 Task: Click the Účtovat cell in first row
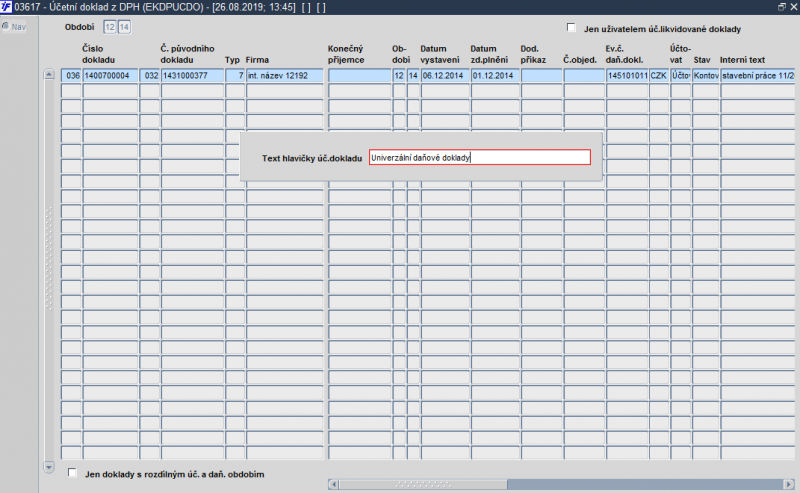(x=681, y=76)
